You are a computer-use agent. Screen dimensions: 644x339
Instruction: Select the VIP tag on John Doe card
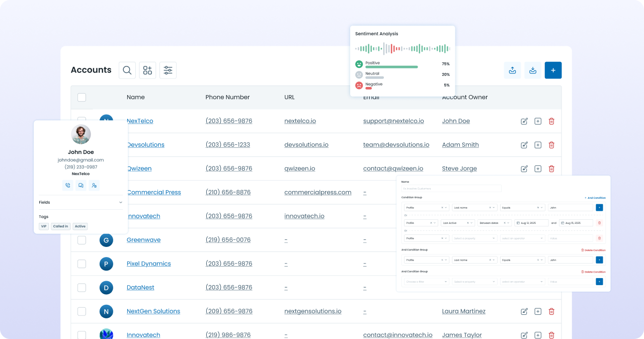point(44,226)
